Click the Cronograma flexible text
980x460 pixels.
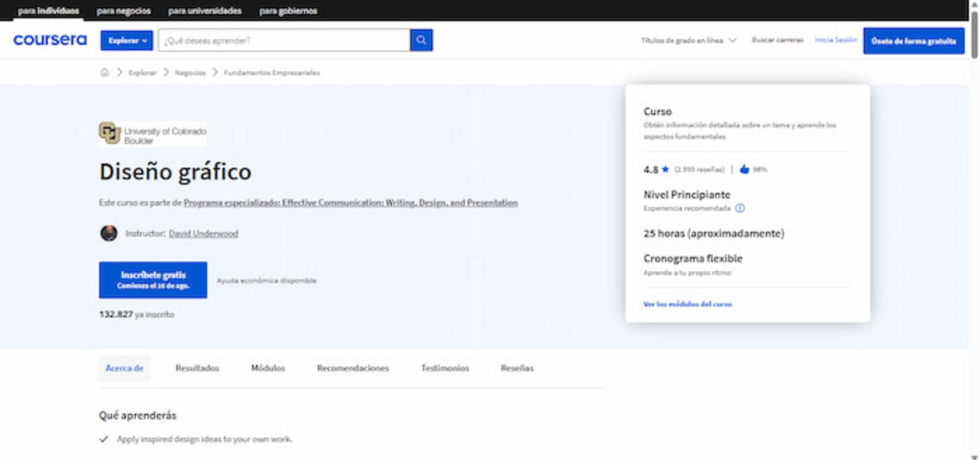pyautogui.click(x=693, y=258)
